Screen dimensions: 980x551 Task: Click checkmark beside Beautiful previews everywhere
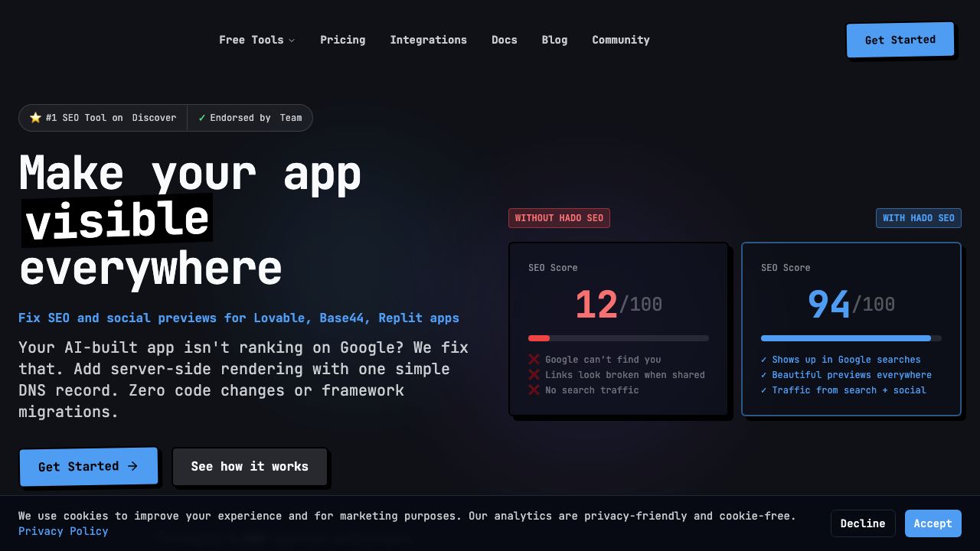(x=764, y=375)
